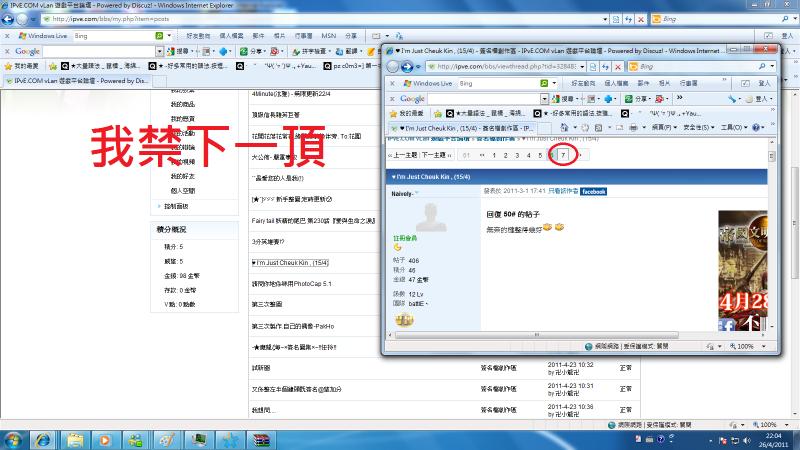Click printer icon in front window command bar
The height and width of the screenshot is (450, 800).
pyautogui.click(x=633, y=128)
